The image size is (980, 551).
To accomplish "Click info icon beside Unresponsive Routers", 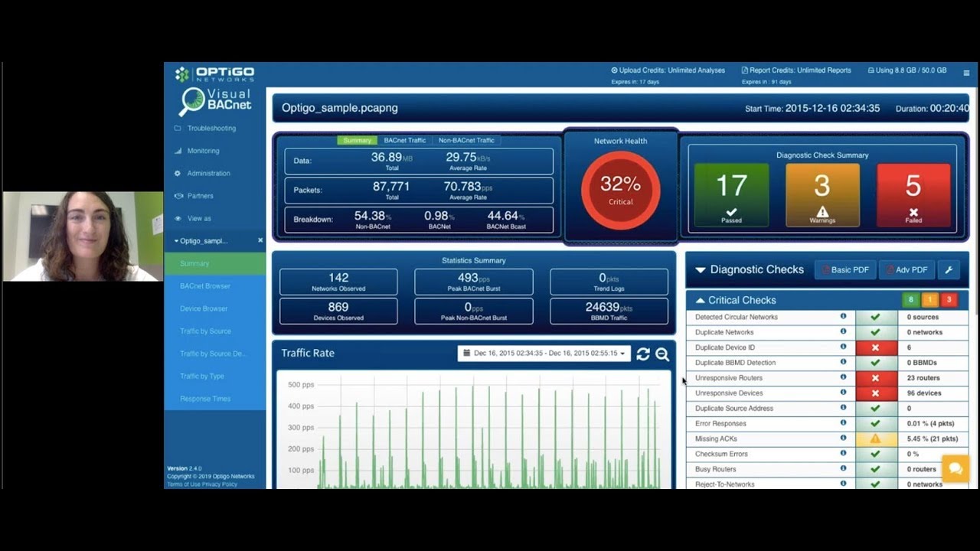I will coord(843,377).
